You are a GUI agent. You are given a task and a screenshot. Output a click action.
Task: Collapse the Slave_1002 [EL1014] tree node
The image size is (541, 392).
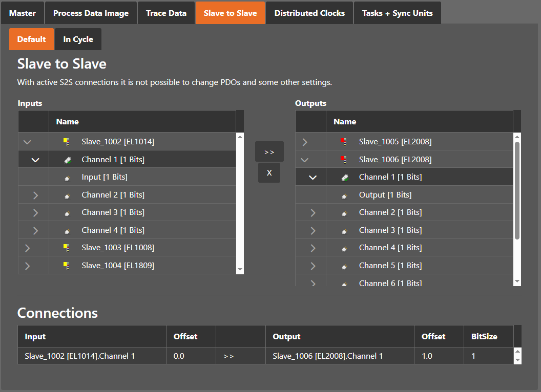(27, 142)
